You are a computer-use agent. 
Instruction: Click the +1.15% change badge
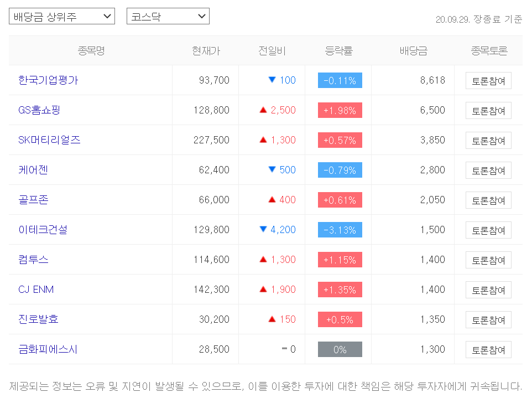[x=340, y=260]
